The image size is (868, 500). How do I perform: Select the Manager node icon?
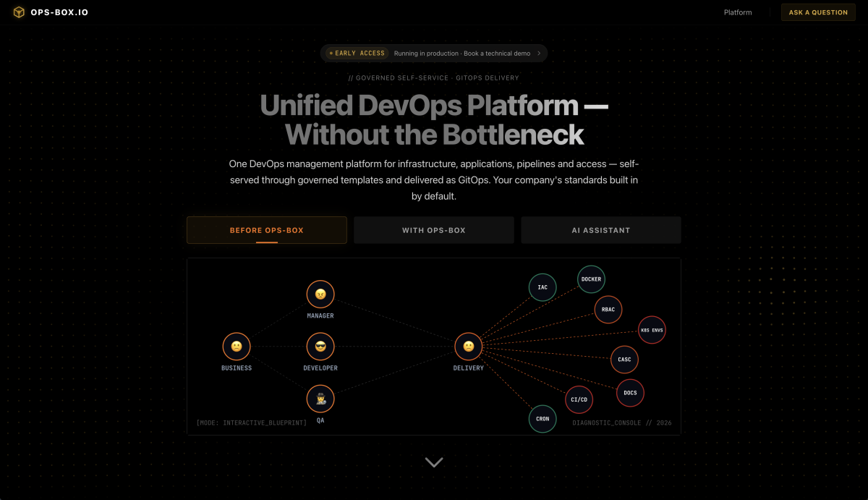point(320,295)
